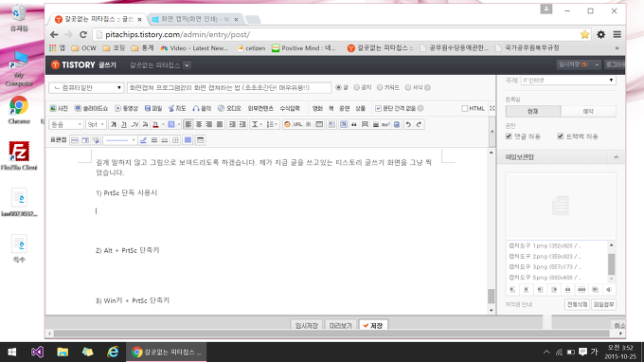Apply strikethrough formatting in the editor toolbar
The width and height of the screenshot is (644, 362).
coord(145,124)
